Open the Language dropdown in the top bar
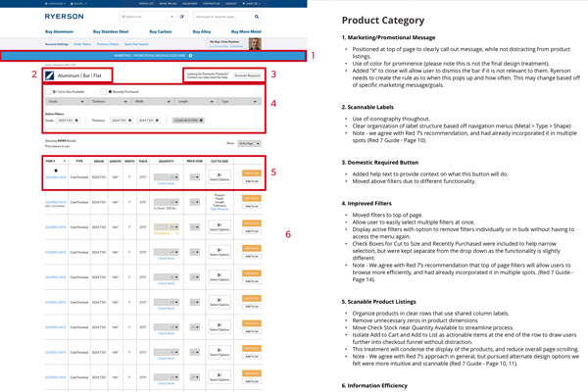588x392 pixels. [x=55, y=3]
